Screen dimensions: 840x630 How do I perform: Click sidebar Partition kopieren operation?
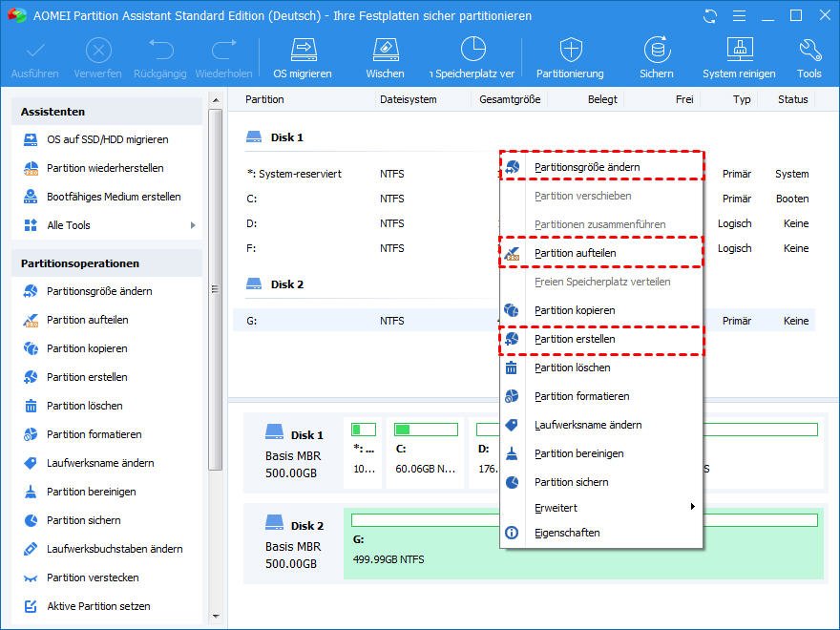(87, 348)
